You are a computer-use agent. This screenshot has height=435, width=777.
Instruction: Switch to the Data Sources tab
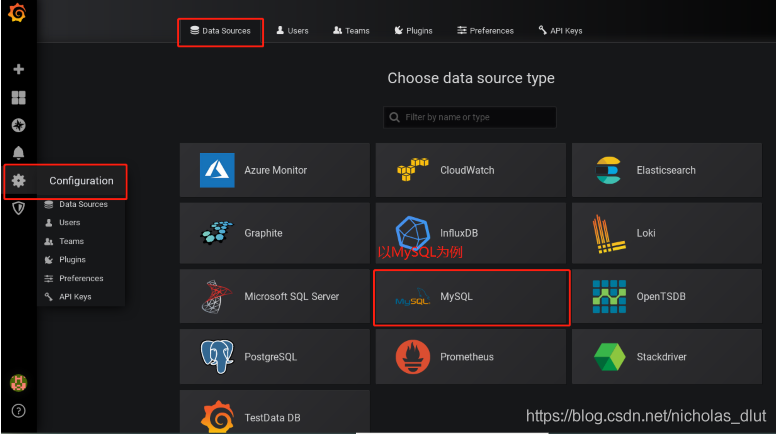(x=221, y=31)
